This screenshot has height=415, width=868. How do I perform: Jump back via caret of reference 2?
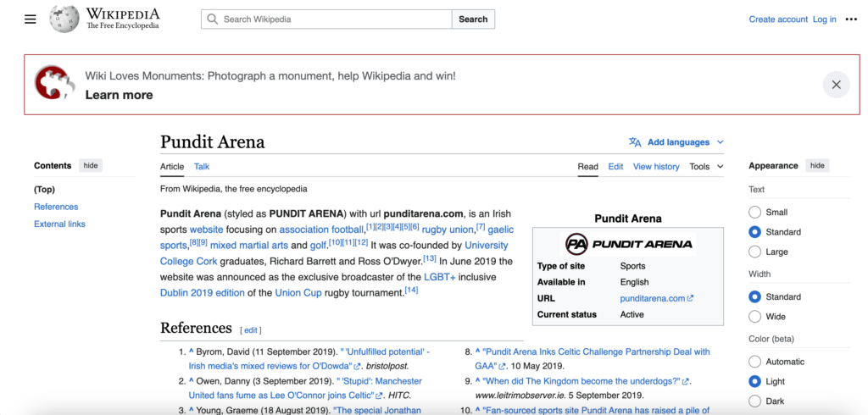(x=192, y=380)
